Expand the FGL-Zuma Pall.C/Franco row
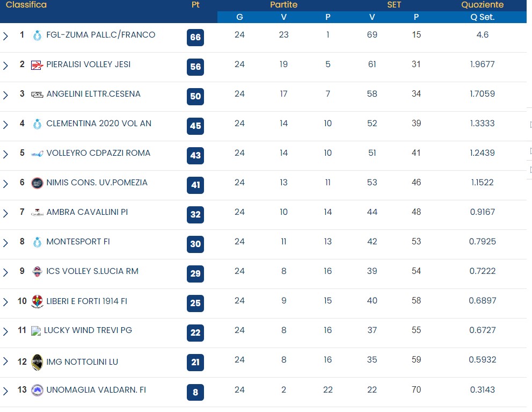 5,36
